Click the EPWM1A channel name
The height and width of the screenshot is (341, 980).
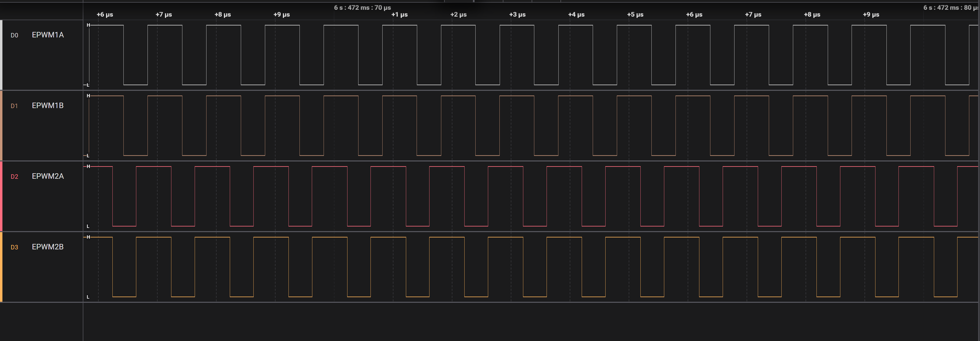click(47, 35)
